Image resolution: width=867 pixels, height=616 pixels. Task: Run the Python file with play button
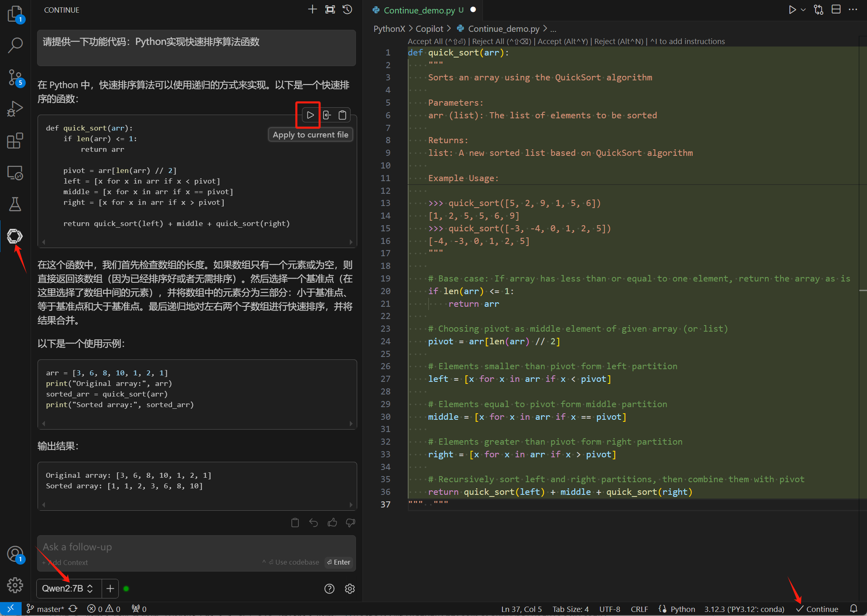pos(792,10)
